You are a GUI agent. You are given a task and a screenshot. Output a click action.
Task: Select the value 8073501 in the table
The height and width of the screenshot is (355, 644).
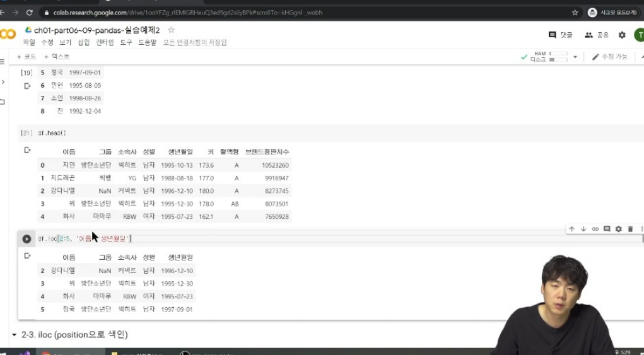coord(277,204)
